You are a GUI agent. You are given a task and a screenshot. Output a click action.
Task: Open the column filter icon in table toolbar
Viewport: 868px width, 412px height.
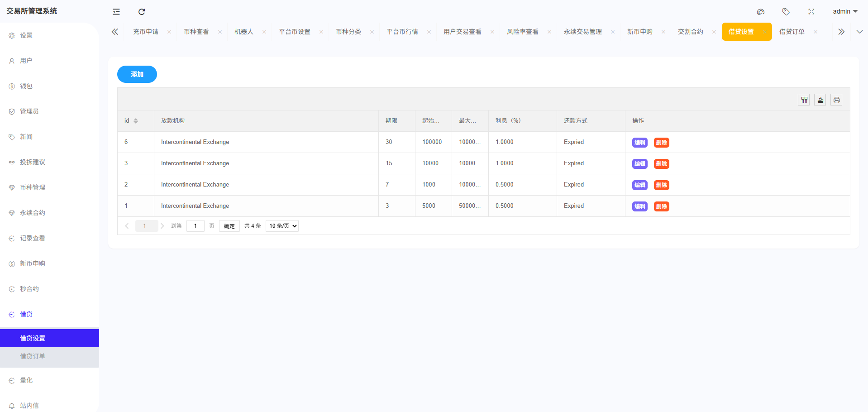pyautogui.click(x=804, y=100)
